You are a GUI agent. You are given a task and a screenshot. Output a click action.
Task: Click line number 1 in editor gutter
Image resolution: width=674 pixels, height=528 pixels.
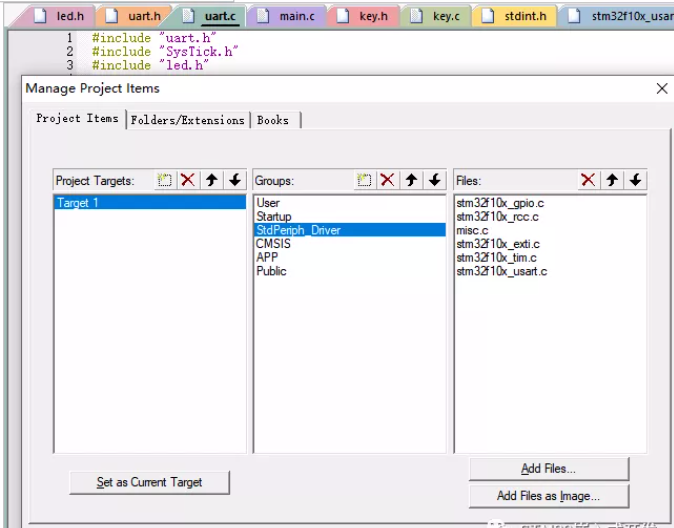(70, 38)
